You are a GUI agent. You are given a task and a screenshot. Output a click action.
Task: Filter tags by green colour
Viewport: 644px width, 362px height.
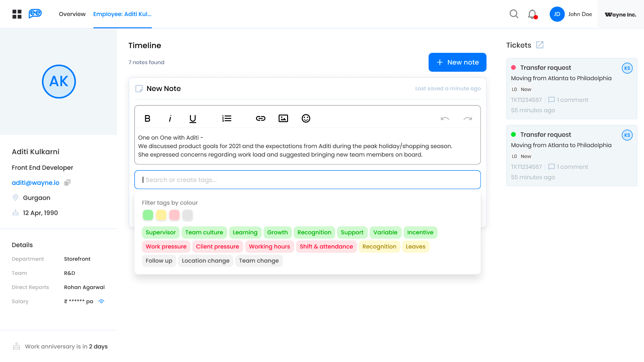[x=148, y=215]
